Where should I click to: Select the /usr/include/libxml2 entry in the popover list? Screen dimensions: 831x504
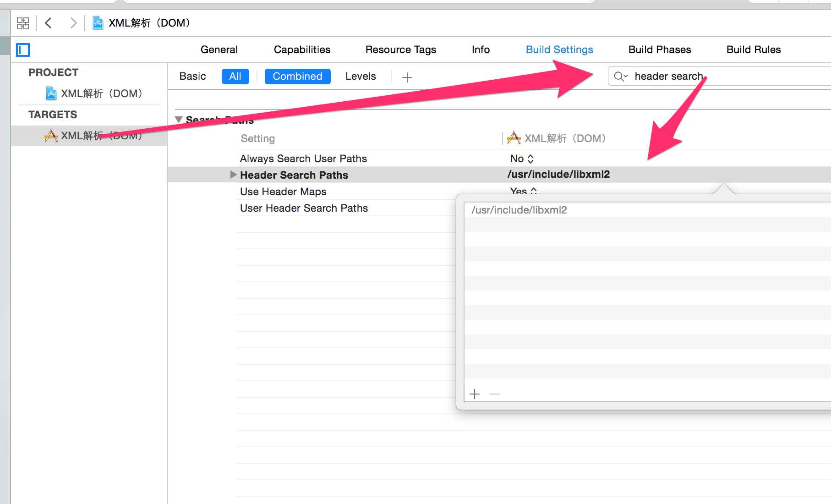coord(647,210)
